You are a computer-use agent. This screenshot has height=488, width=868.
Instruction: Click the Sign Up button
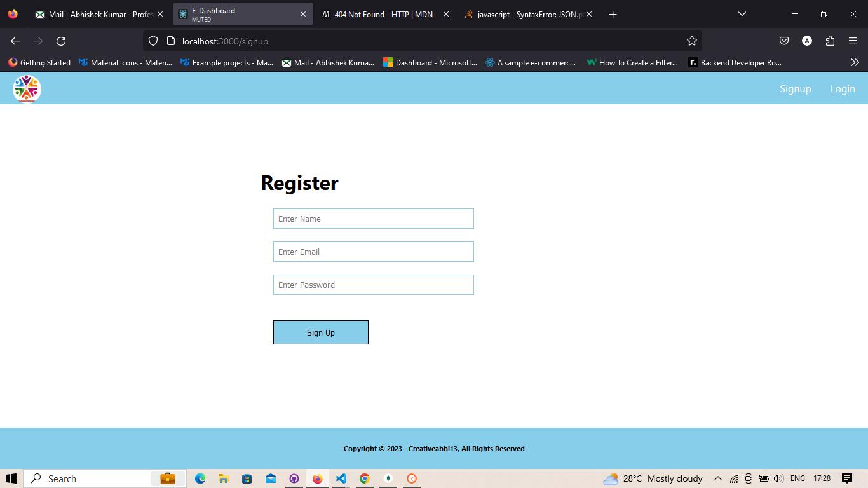pos(320,332)
